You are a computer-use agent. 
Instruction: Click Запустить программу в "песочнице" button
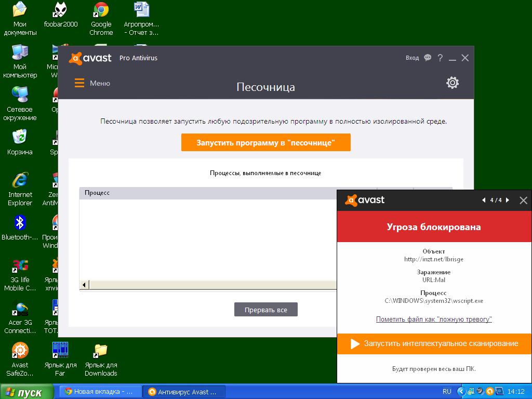[265, 142]
